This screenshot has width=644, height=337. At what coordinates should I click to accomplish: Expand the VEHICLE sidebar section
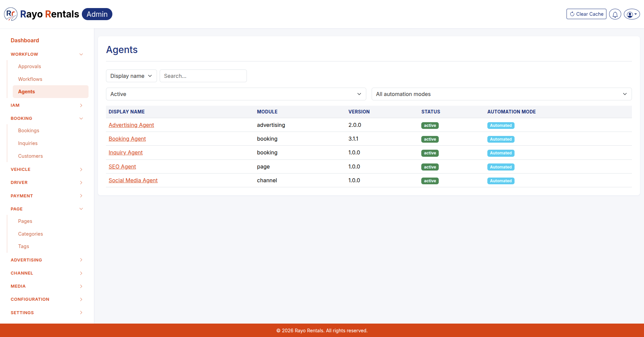[x=47, y=170]
